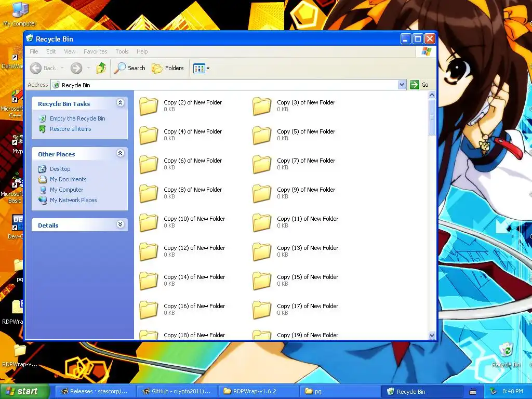The width and height of the screenshot is (532, 399).
Task: Select Copy (7) of New Folder icon
Action: tap(262, 165)
